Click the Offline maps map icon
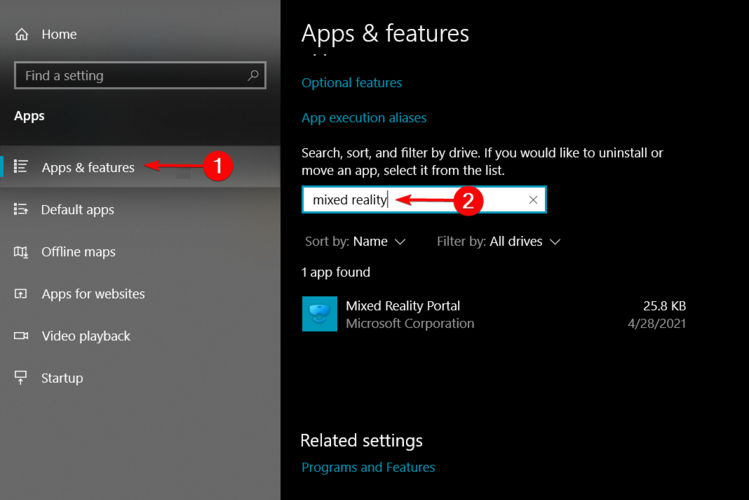This screenshot has width=749, height=500. tap(21, 252)
